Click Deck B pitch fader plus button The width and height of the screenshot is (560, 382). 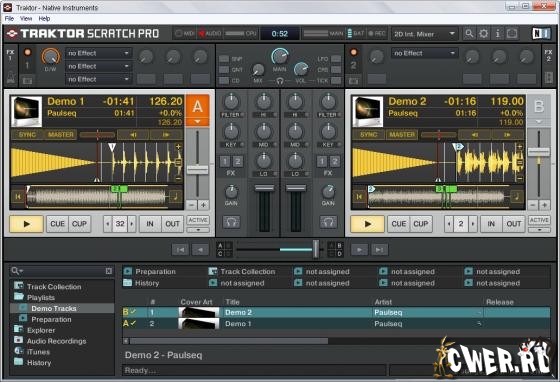544,205
